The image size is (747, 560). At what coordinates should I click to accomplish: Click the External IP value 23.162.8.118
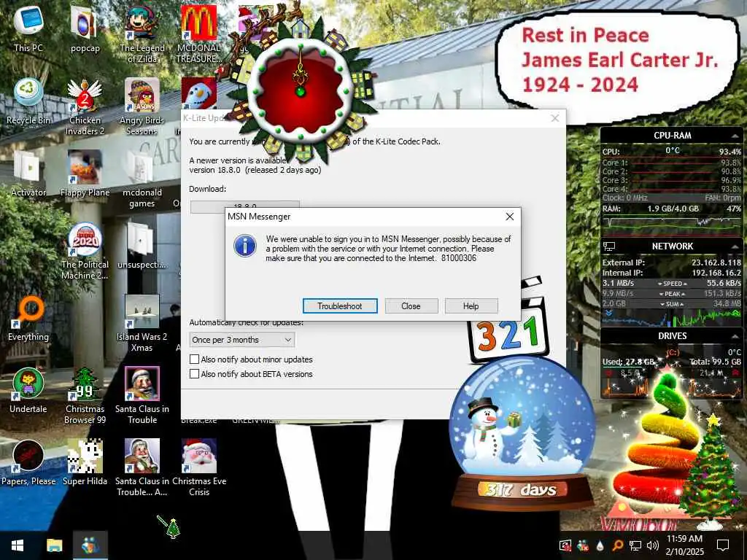point(716,262)
